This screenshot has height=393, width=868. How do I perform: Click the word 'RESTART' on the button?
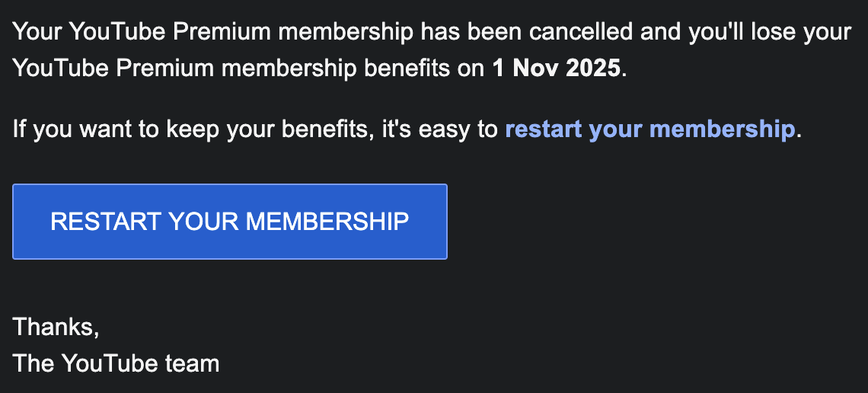point(106,222)
